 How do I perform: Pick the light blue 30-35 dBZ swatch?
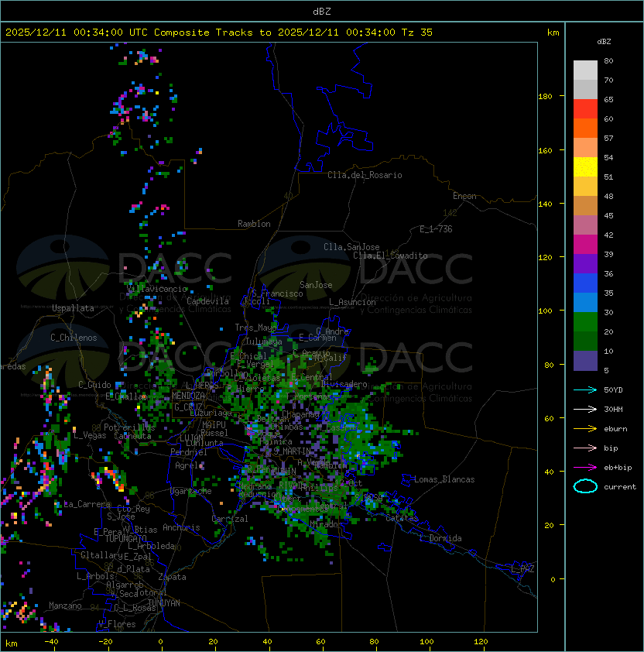(585, 302)
